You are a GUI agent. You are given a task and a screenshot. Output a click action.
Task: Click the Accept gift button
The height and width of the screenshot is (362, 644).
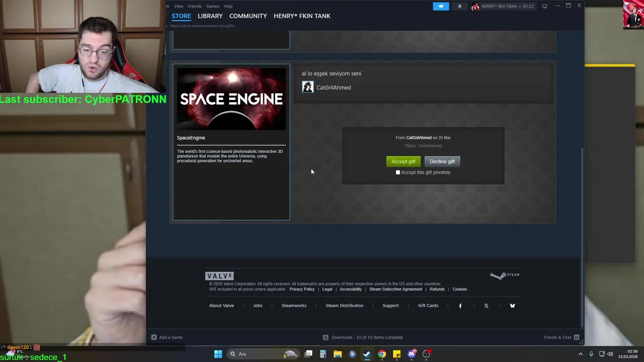tap(404, 161)
